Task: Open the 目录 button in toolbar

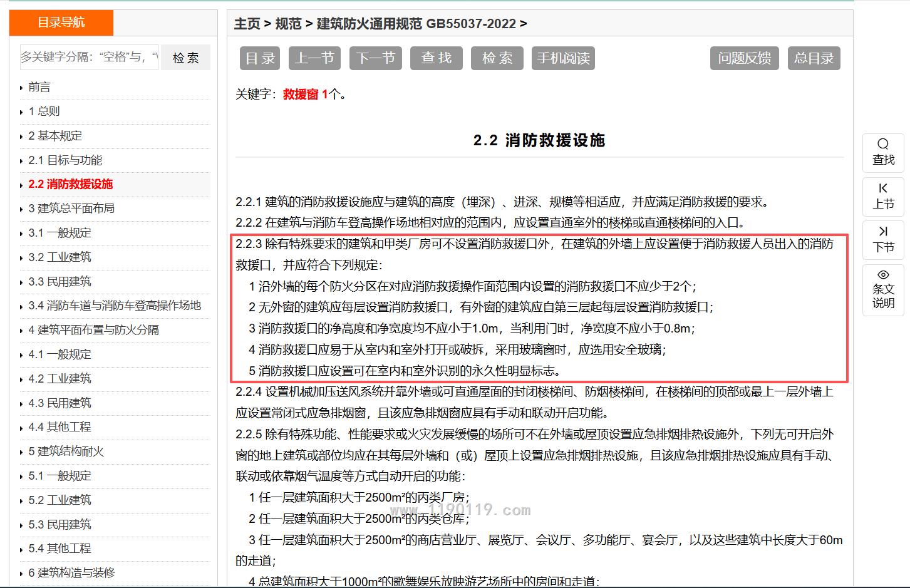Action: tap(260, 58)
